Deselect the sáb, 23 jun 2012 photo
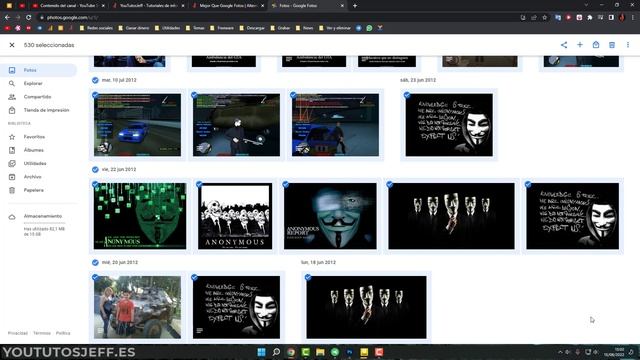 (x=407, y=95)
